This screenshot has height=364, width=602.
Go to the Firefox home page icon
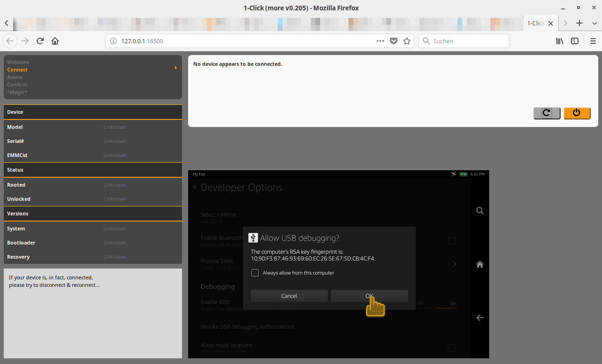coord(55,41)
